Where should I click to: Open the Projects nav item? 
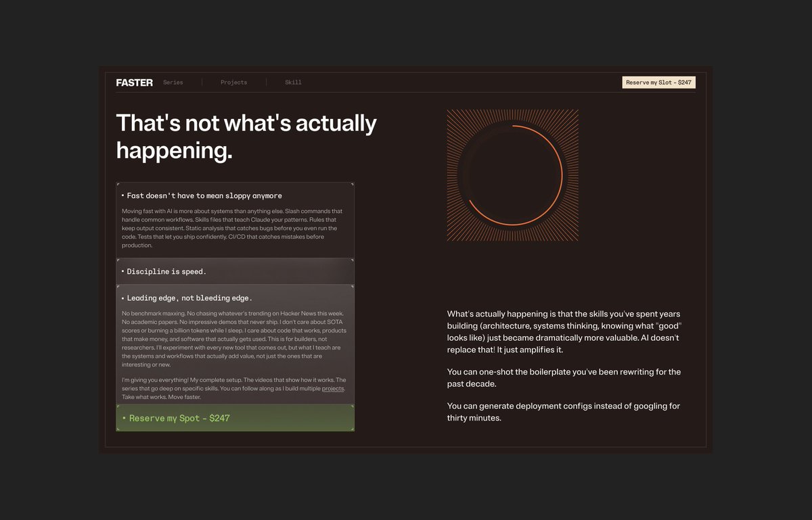pyautogui.click(x=233, y=82)
